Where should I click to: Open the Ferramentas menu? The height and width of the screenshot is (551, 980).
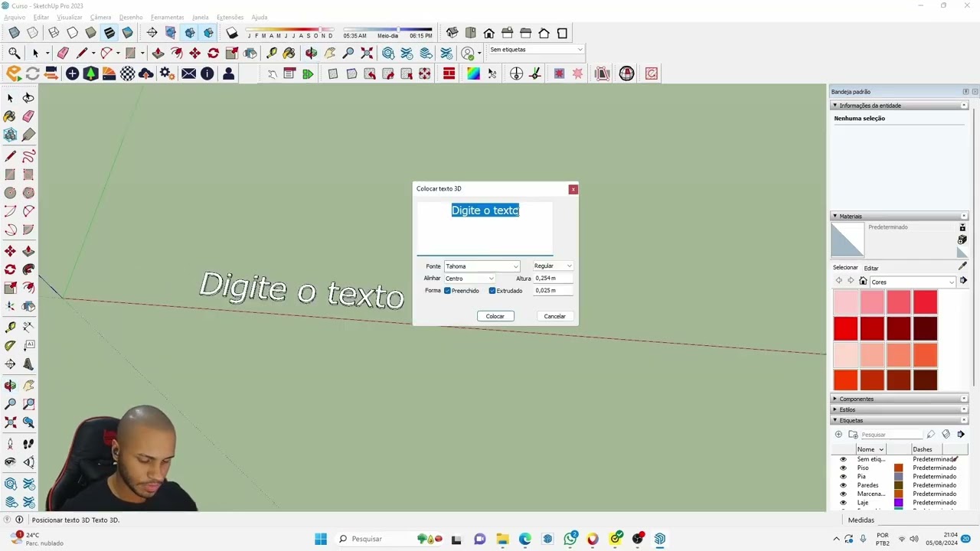(167, 17)
